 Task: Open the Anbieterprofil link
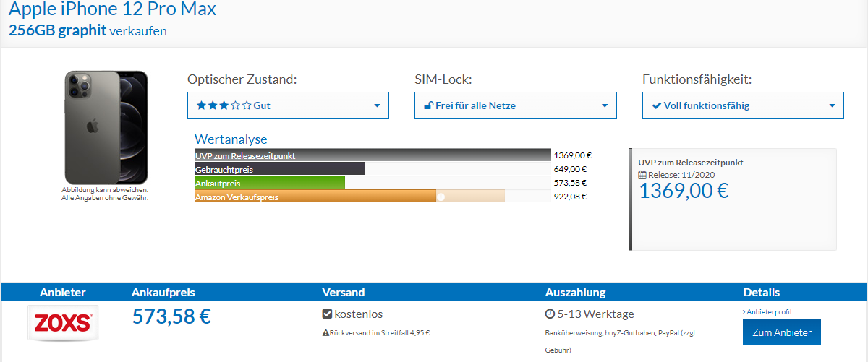pyautogui.click(x=767, y=311)
